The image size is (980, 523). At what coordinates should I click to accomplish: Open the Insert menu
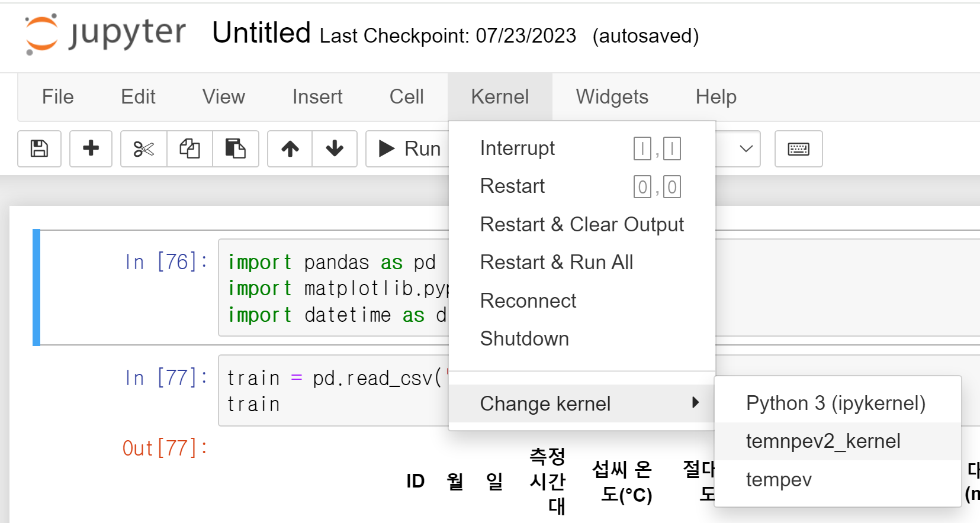[x=317, y=97]
